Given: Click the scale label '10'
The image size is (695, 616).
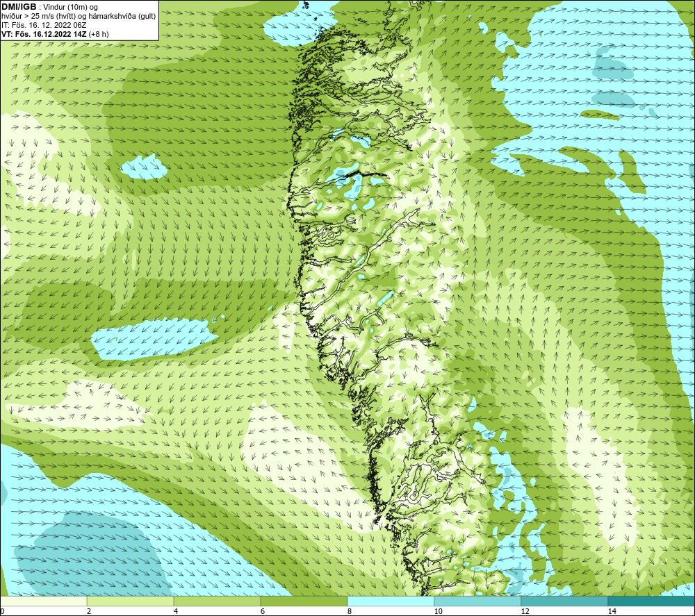Looking at the screenshot, I should (439, 611).
